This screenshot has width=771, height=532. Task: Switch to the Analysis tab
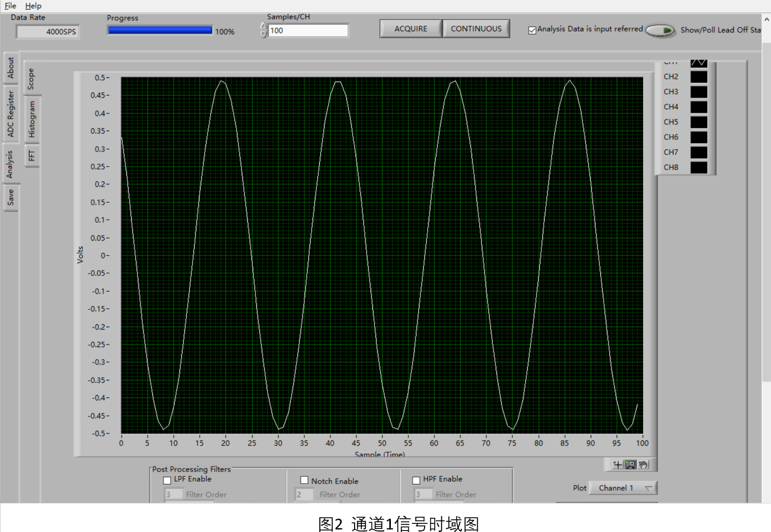pos(10,164)
